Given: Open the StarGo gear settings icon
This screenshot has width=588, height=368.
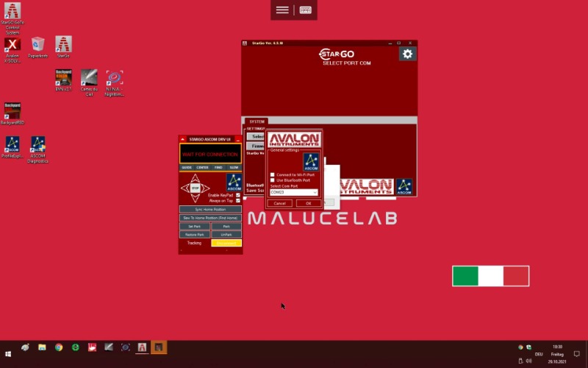Looking at the screenshot, I should point(408,54).
